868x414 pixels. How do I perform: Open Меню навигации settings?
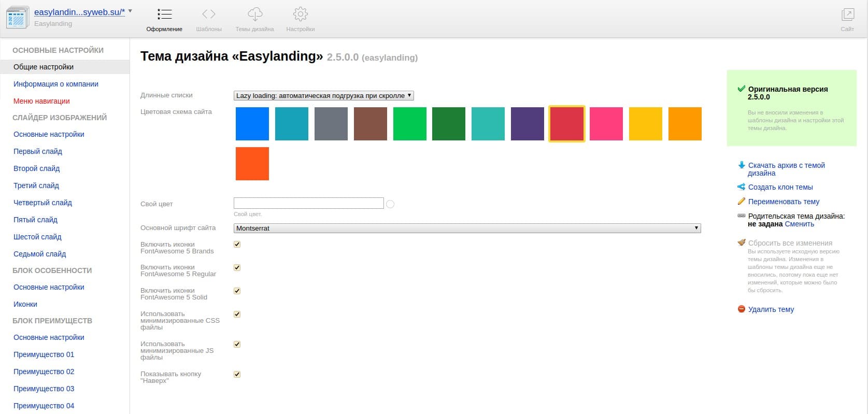[x=41, y=101]
